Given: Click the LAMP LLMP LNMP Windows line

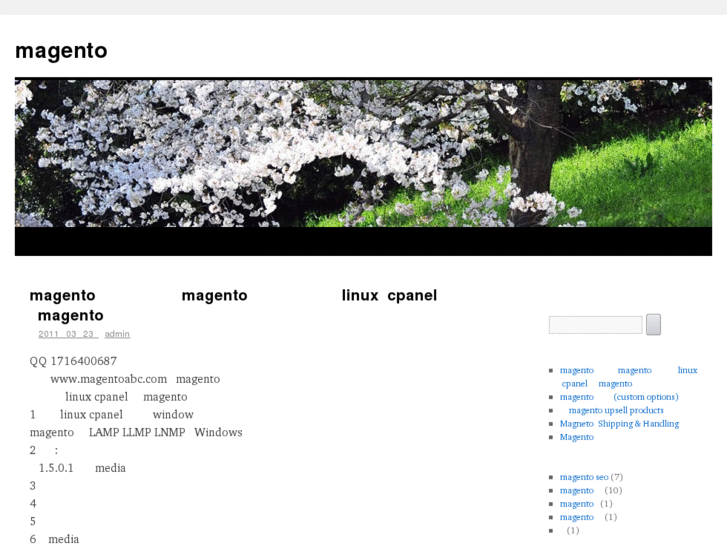Looking at the screenshot, I should [x=136, y=432].
